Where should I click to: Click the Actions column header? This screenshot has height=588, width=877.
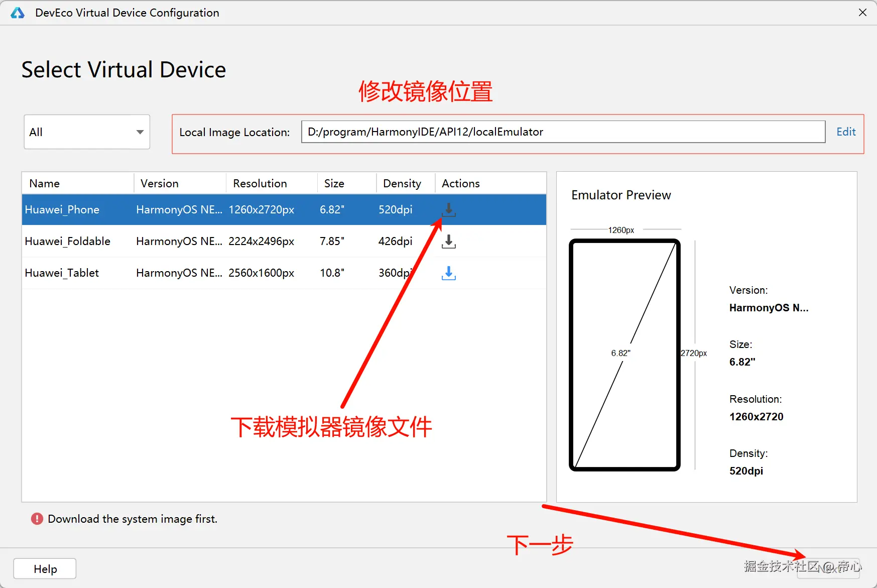coord(490,183)
